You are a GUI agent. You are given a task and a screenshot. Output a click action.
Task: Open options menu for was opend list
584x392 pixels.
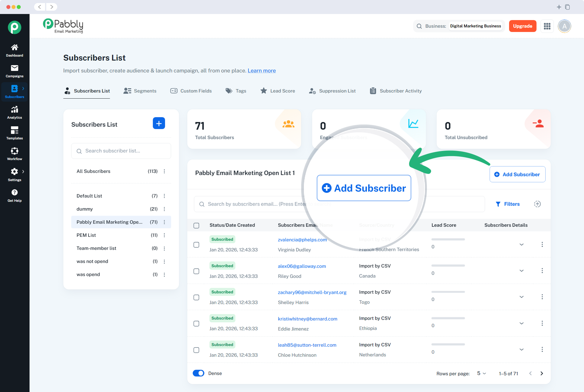pos(164,275)
